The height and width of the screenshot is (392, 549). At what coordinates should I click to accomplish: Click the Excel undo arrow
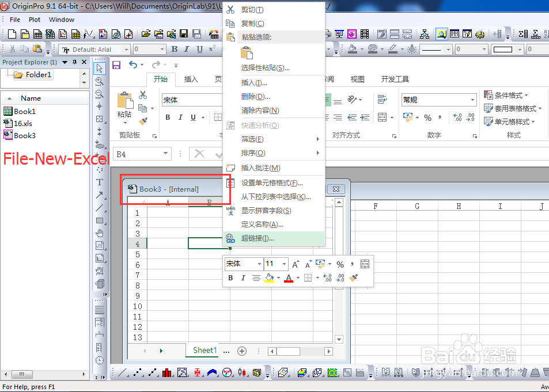pos(133,64)
